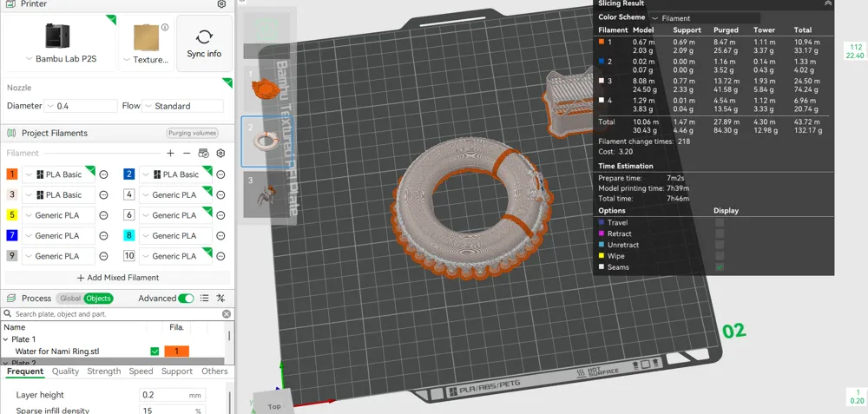The image size is (868, 414).
Task: Switch process scope to Global
Action: click(70, 299)
